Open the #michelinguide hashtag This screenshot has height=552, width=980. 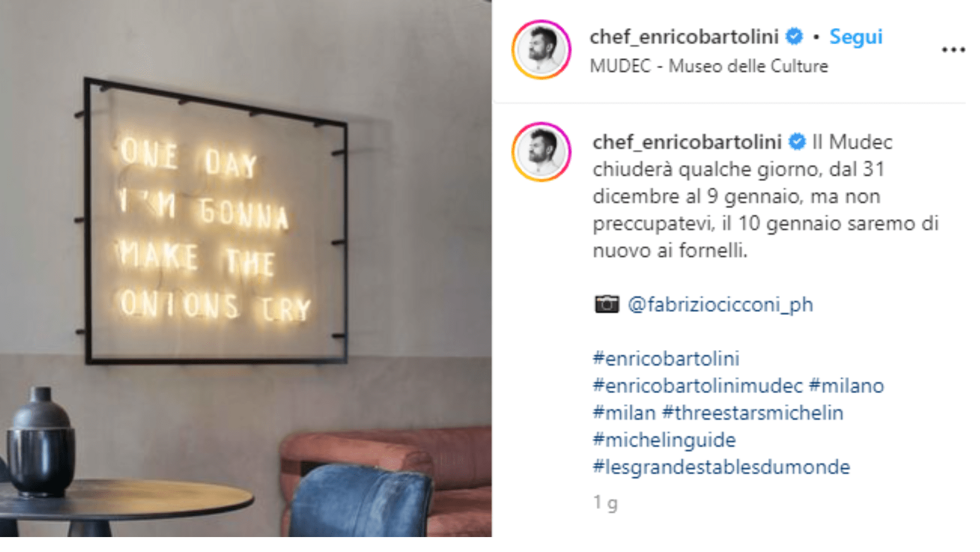coord(664,440)
